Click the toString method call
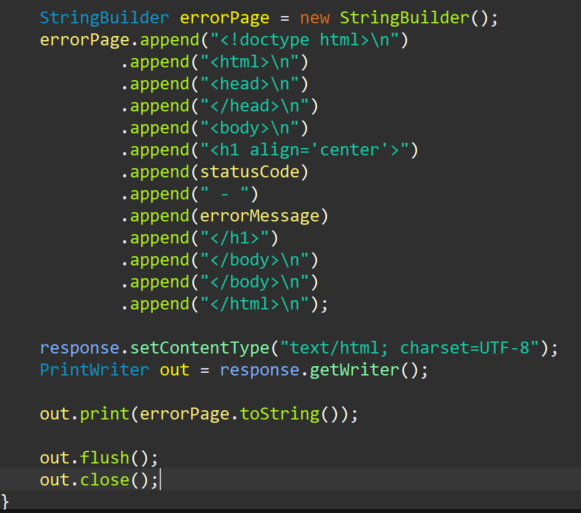This screenshot has width=581, height=513. click(280, 414)
